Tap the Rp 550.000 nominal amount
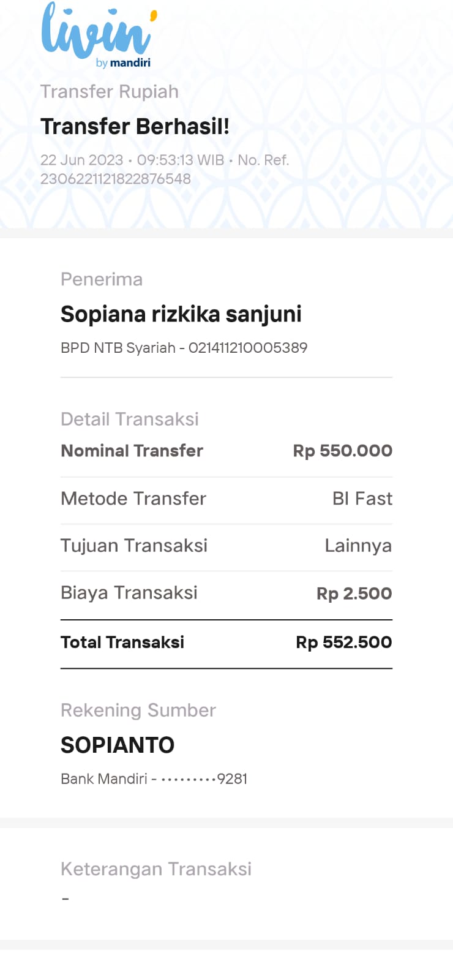 click(342, 451)
